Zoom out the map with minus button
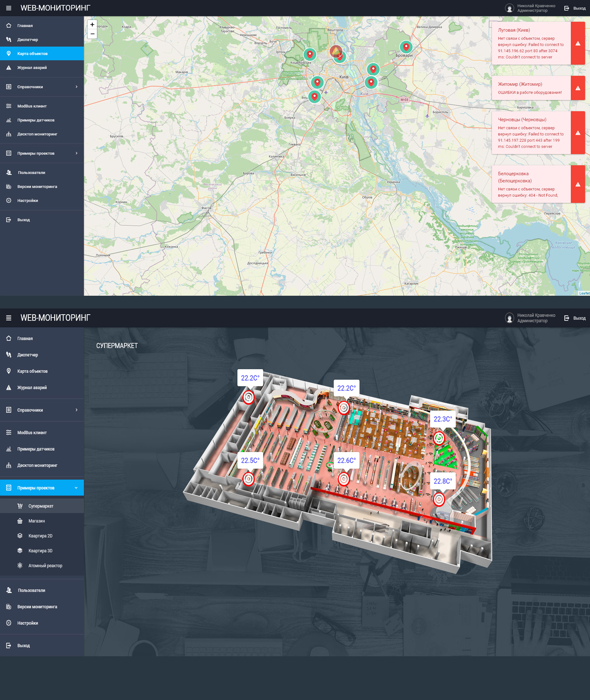The width and height of the screenshot is (590, 700). point(92,34)
